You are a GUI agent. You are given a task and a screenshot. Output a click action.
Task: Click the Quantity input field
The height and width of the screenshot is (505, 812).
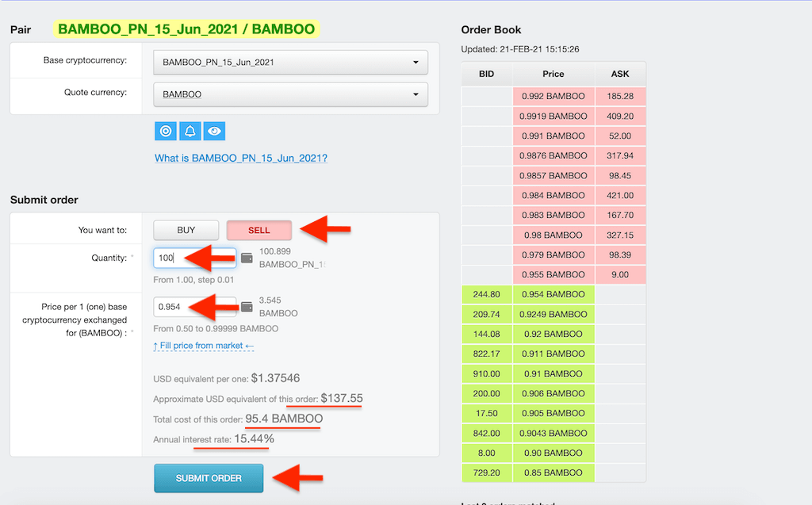[x=195, y=258]
